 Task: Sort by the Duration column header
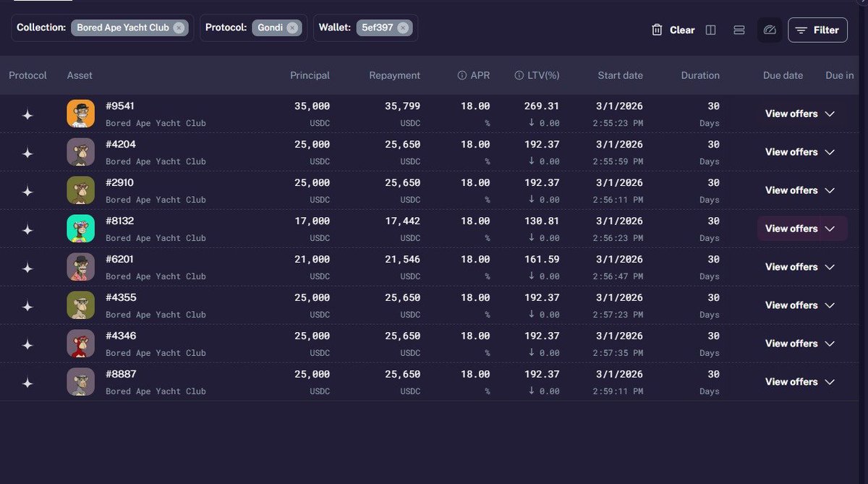click(x=700, y=75)
